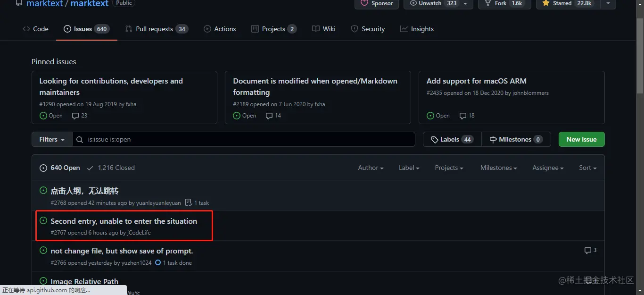The image size is (644, 295).
Task: Open pinned issue Document is modified when opened
Action: click(315, 86)
